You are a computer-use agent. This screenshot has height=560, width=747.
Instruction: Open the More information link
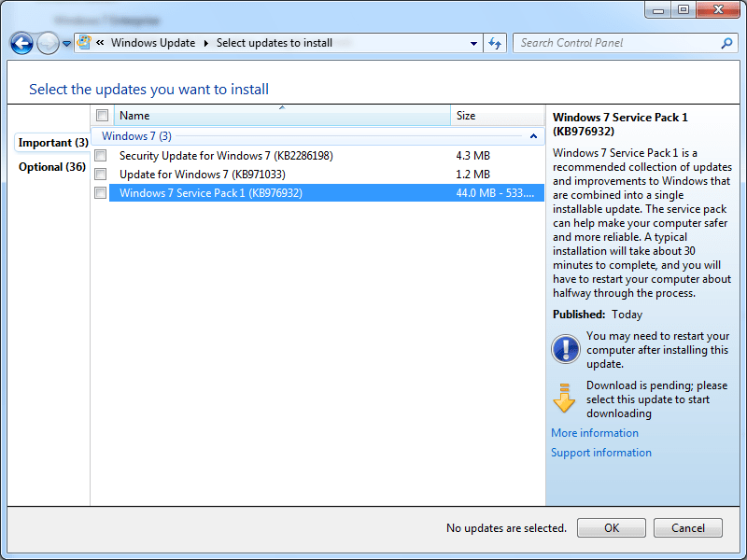pyautogui.click(x=594, y=432)
